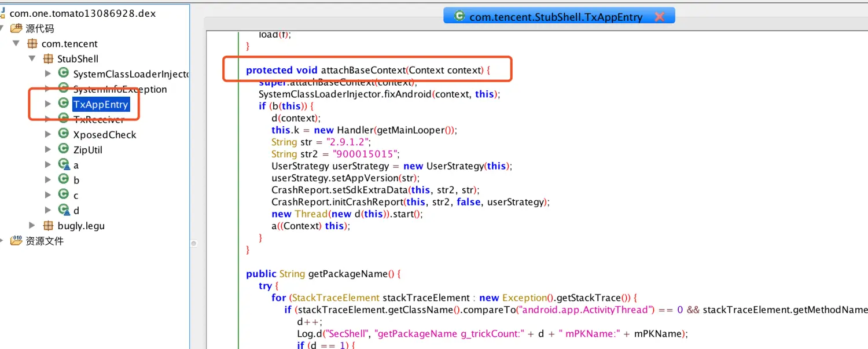868x349 pixels.
Task: Collapse the 源代码 folder arrow
Action: coord(2,28)
